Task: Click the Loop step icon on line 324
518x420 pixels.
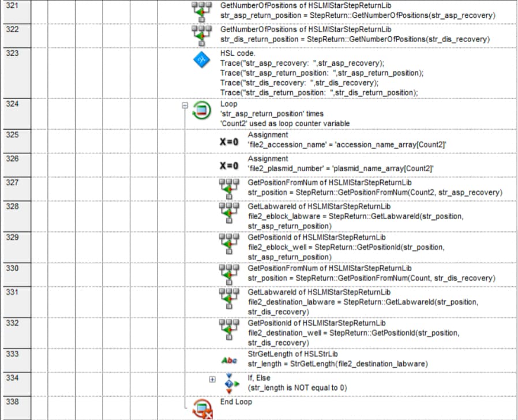Action: [201, 110]
